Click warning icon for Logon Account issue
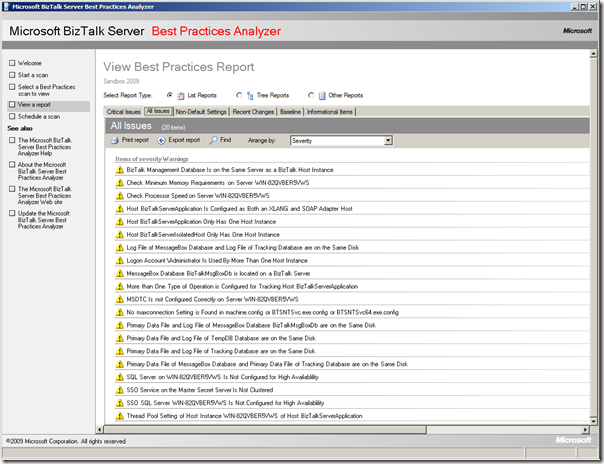The width and height of the screenshot is (604, 464). (x=120, y=259)
